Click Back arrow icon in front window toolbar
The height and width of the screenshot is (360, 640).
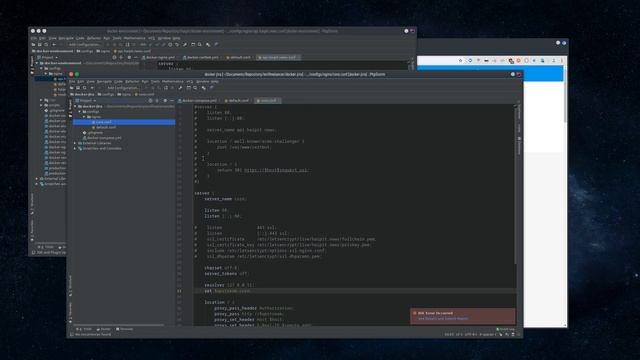click(92, 88)
